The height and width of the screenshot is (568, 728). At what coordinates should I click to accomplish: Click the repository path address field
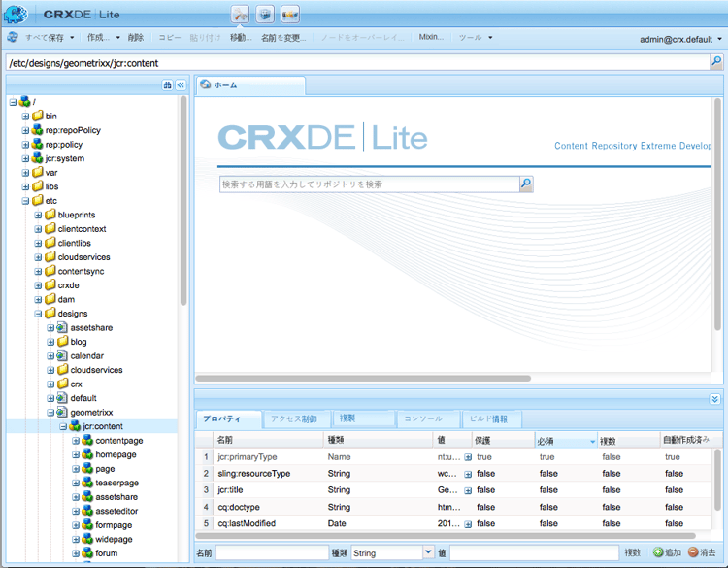click(357, 63)
